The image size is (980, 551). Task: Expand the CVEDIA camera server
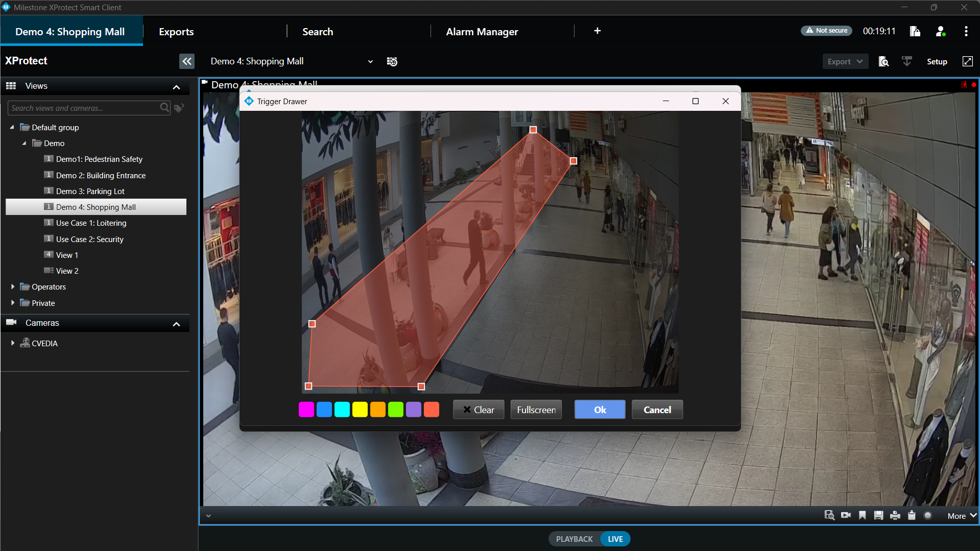tap(13, 343)
